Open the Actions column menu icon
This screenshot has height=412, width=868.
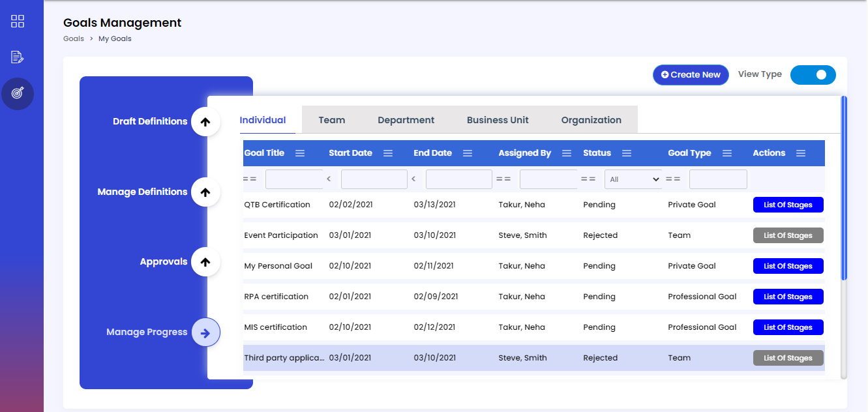[801, 153]
